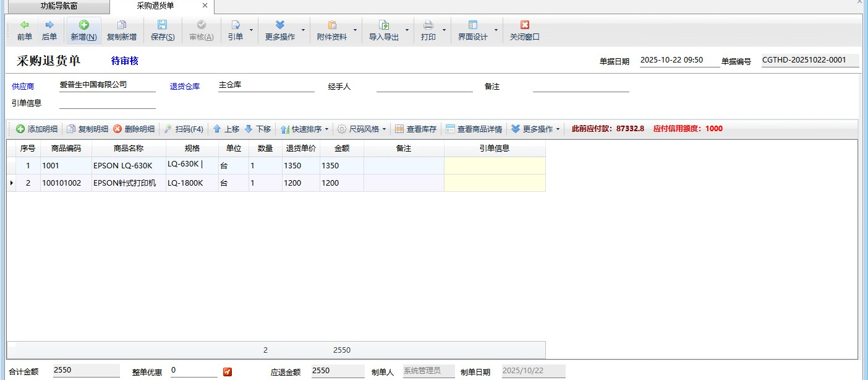Click the 前单 previous document arrow icon
The height and width of the screenshot is (380, 868).
(25, 25)
